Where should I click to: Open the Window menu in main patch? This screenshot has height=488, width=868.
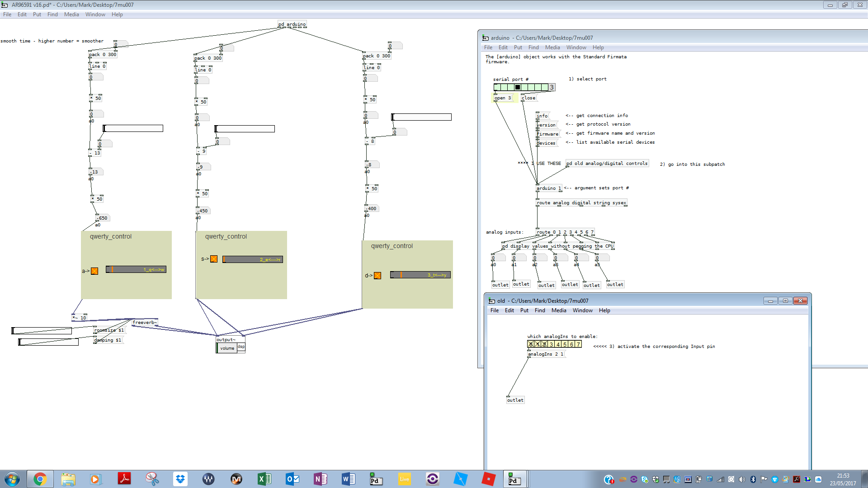point(95,14)
